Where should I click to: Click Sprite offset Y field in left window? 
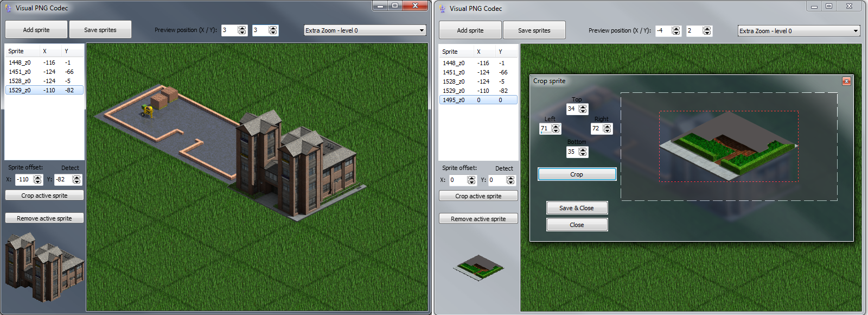[63, 180]
